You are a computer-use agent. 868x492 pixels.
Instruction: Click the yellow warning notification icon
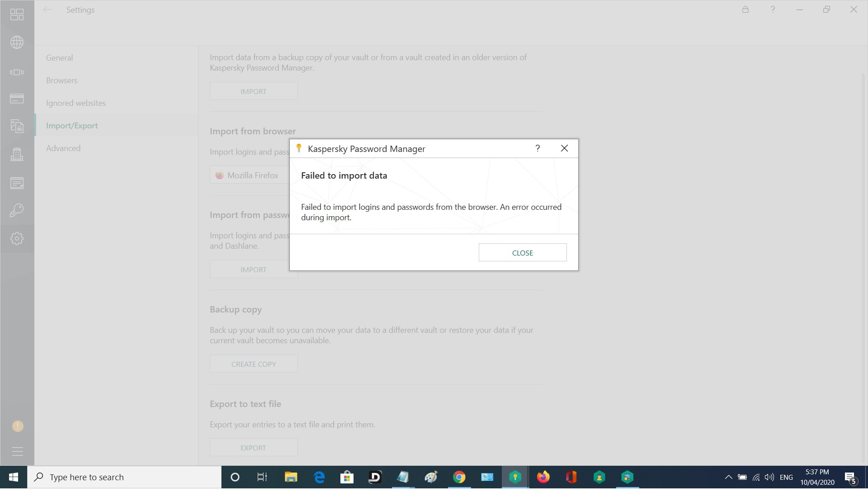(x=18, y=426)
